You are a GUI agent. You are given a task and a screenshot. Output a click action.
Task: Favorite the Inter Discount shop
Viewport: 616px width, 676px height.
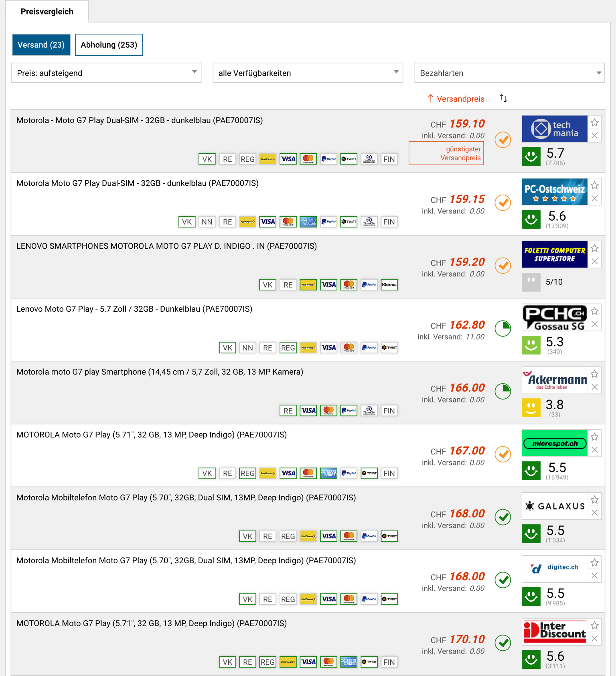[595, 625]
